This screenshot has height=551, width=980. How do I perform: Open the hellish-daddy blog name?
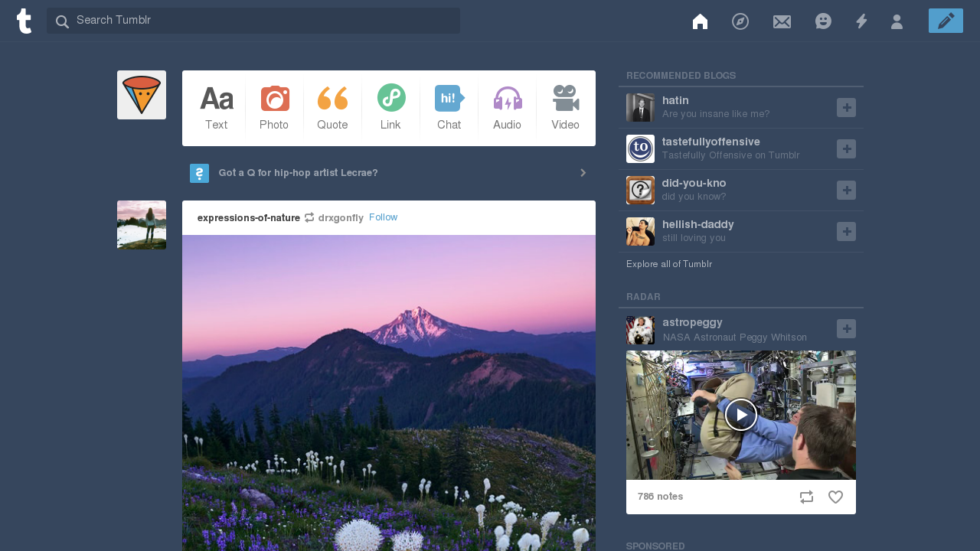tap(698, 224)
